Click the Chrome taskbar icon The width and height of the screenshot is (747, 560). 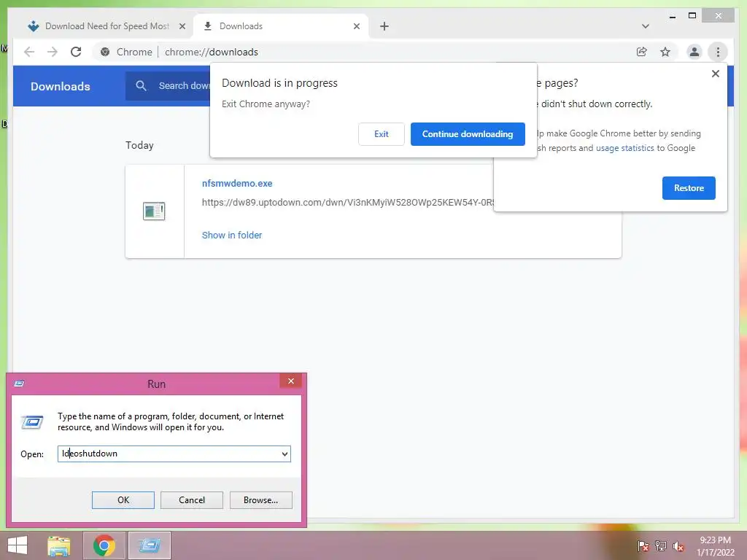[x=104, y=545]
